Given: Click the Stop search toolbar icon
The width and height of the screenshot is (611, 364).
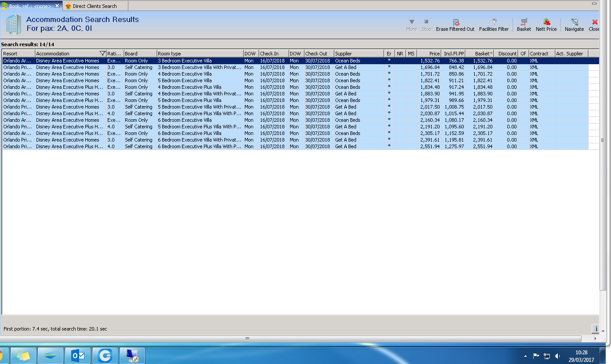Looking at the screenshot, I should [x=426, y=25].
